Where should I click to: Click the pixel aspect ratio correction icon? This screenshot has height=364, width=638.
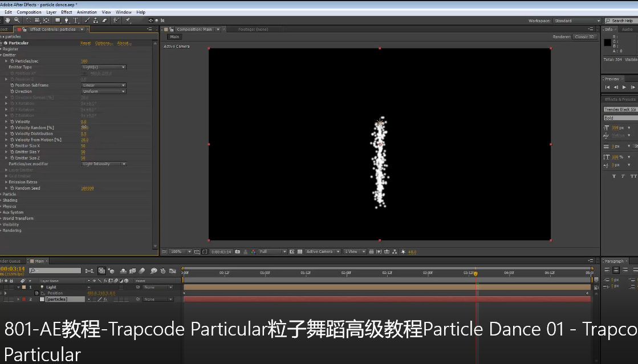click(x=372, y=252)
